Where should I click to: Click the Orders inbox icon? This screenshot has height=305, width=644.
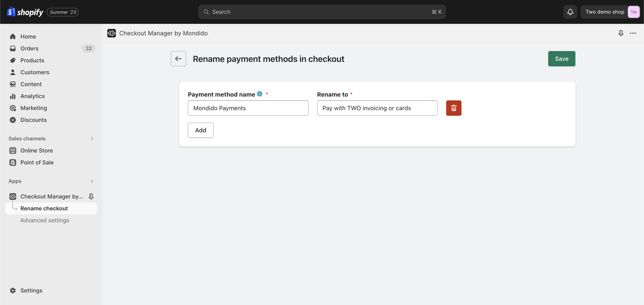pos(13,48)
